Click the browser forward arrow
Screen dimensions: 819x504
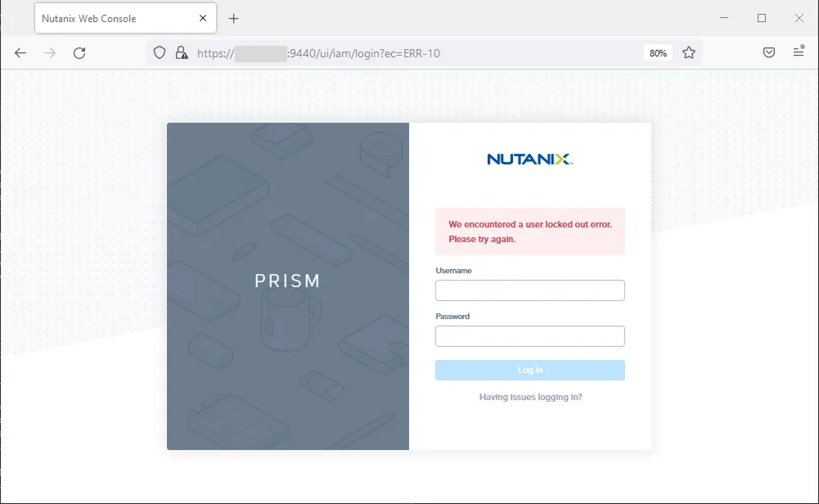point(50,52)
